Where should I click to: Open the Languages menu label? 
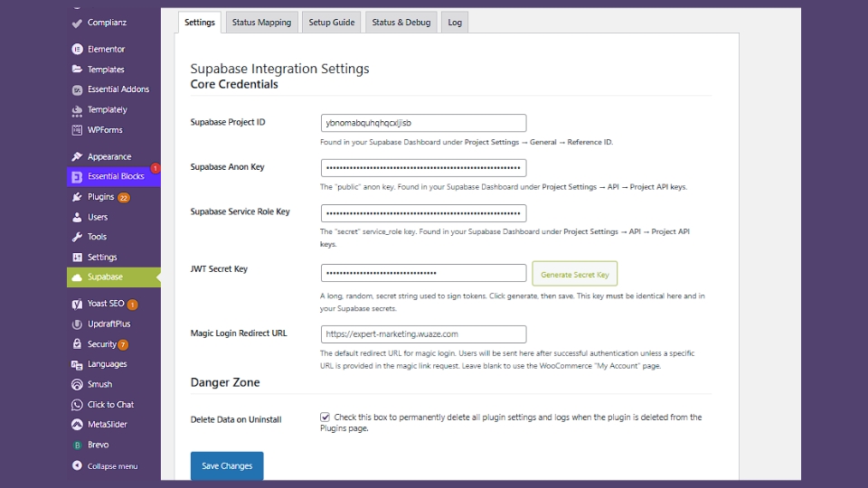point(108,364)
